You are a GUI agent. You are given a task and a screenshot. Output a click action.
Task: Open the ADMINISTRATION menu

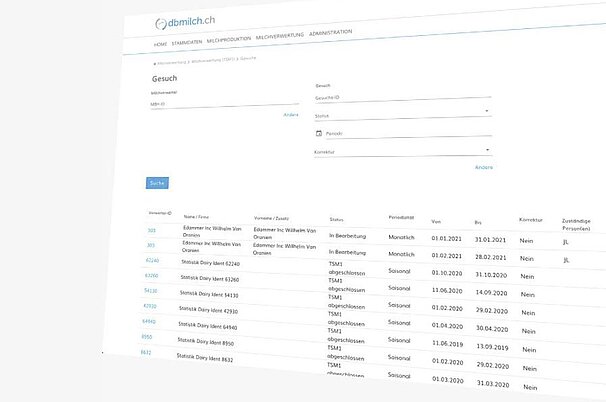(x=331, y=32)
